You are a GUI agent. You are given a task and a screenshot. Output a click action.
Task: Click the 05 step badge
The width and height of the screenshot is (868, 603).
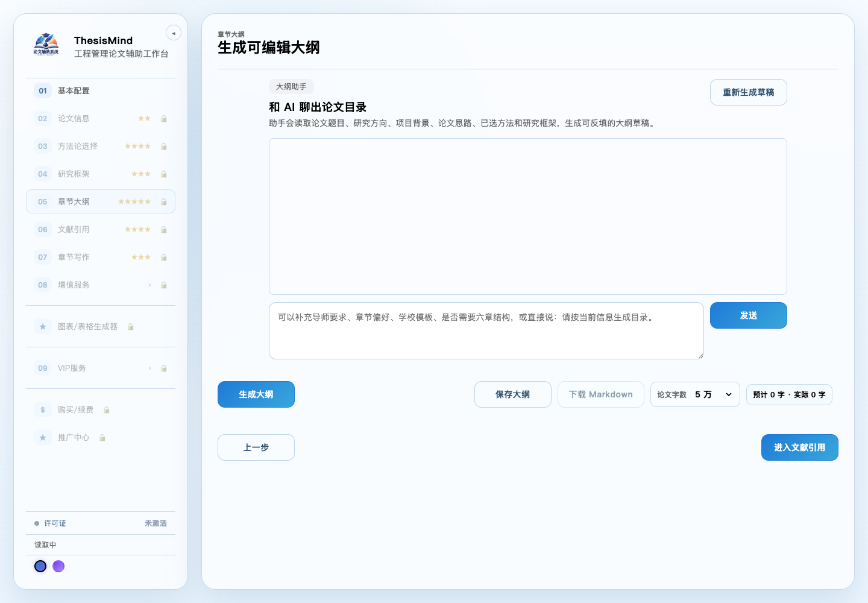pyautogui.click(x=43, y=202)
